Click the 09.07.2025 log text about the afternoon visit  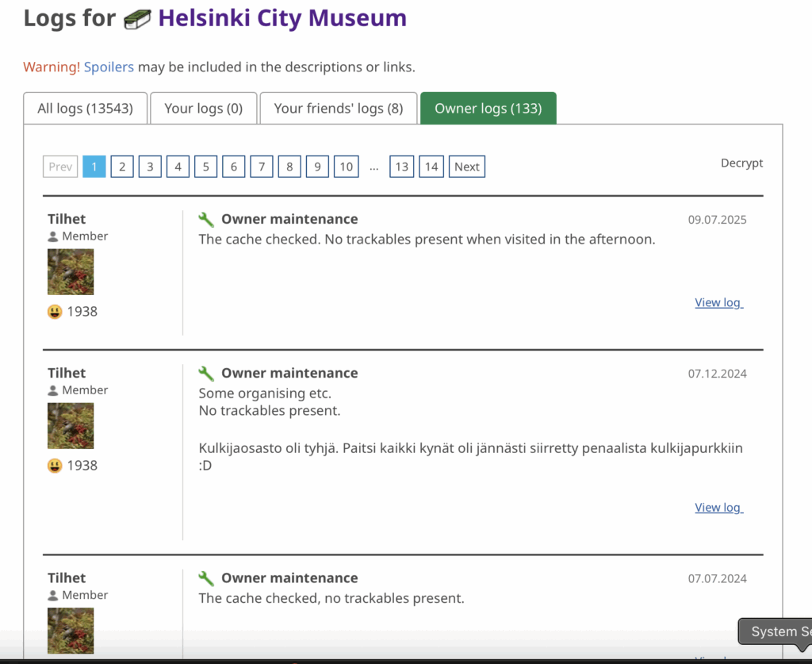pyautogui.click(x=427, y=240)
